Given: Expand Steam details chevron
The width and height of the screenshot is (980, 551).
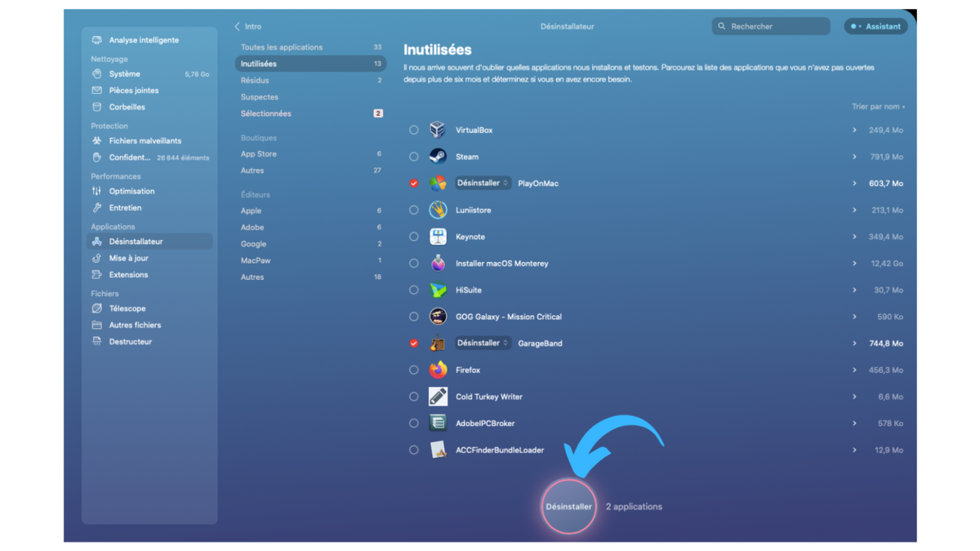Looking at the screenshot, I should [854, 157].
